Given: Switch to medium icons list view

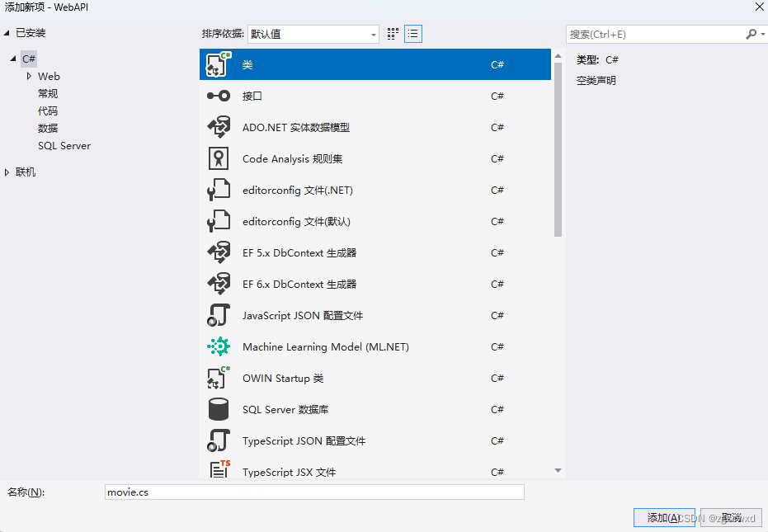Looking at the screenshot, I should 413,34.
